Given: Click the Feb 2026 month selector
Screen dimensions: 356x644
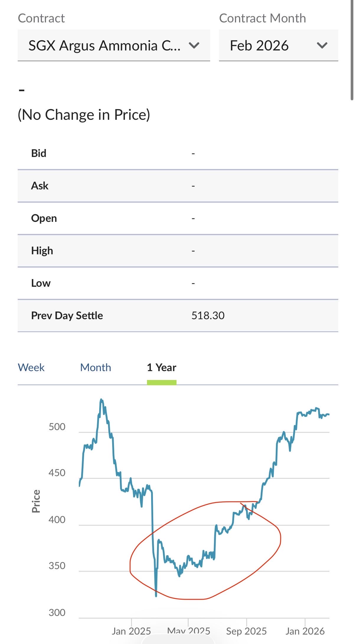Looking at the screenshot, I should tap(259, 46).
